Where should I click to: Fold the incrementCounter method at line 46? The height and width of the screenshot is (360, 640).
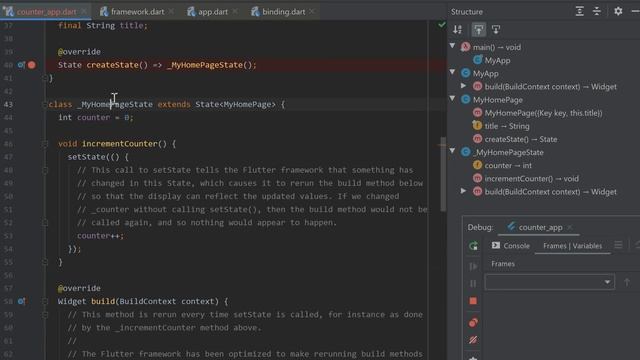coord(45,144)
